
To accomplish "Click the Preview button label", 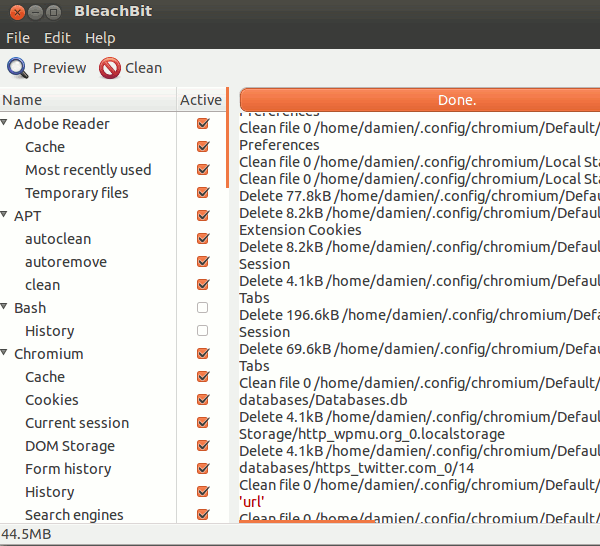I will coord(59,68).
